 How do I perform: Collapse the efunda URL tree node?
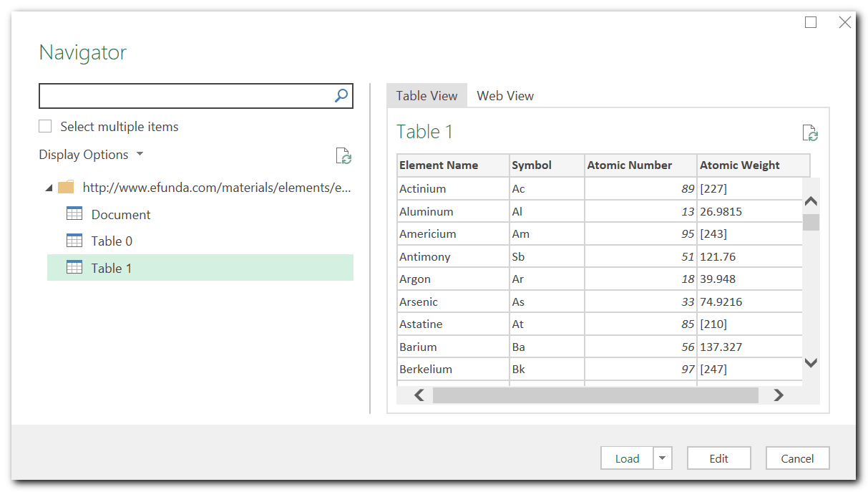tap(47, 187)
